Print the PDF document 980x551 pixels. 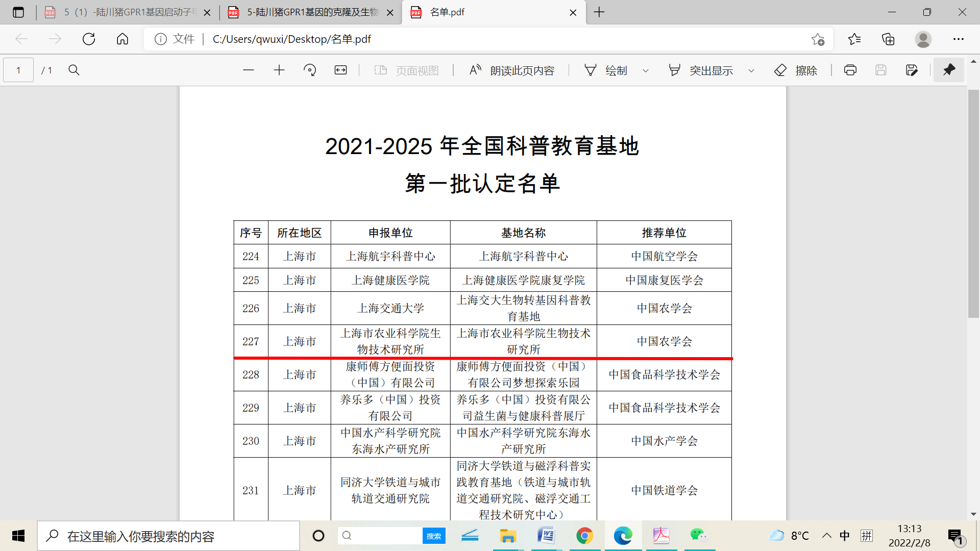pyautogui.click(x=850, y=70)
